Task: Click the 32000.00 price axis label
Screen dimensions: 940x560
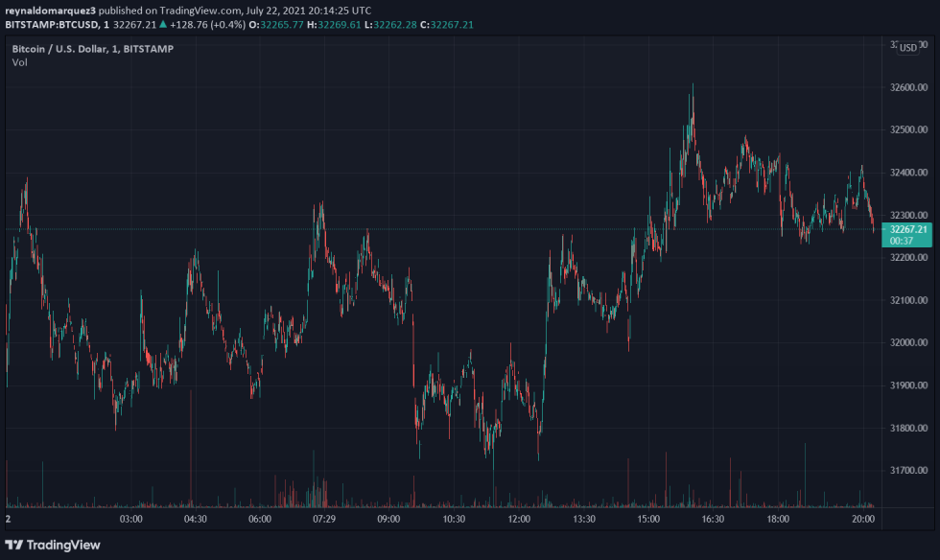Action: (907, 342)
